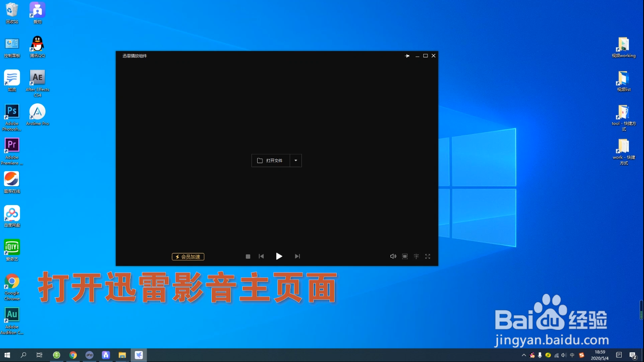Open the green 360 browser taskbar icon

pos(56,355)
